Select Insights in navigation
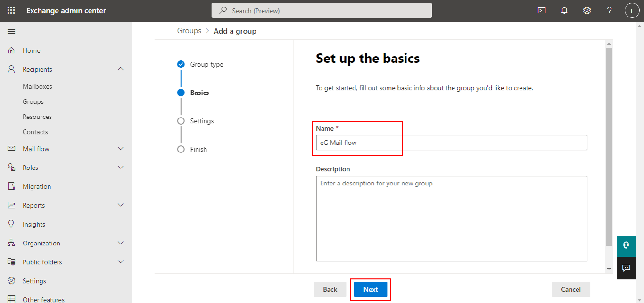 pos(34,224)
